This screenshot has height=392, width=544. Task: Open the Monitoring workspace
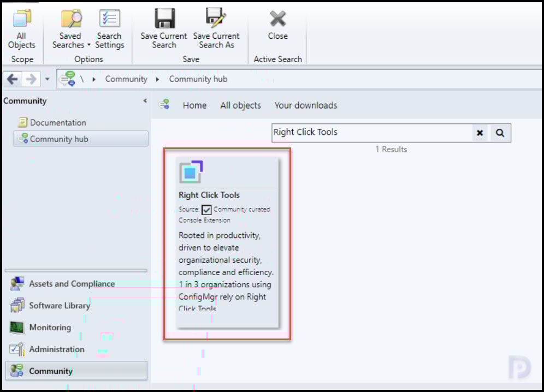(x=50, y=328)
